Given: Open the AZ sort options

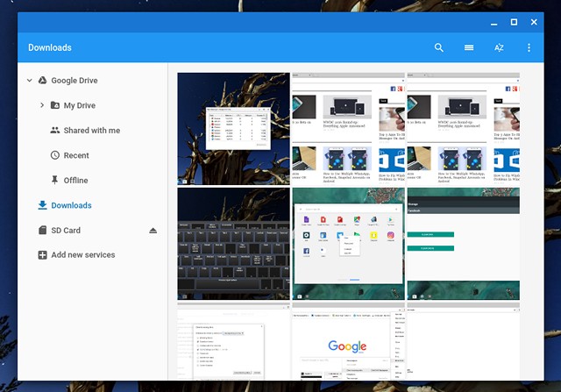Looking at the screenshot, I should click(x=499, y=47).
